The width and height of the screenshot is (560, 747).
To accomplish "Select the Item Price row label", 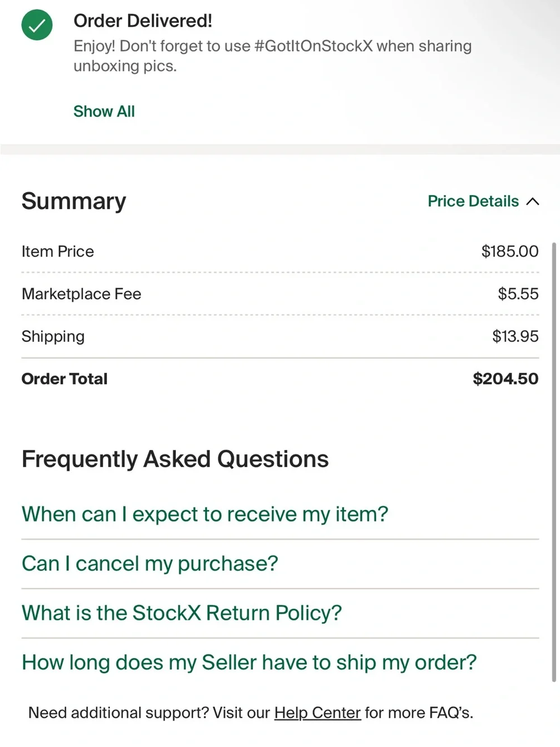I will point(58,251).
